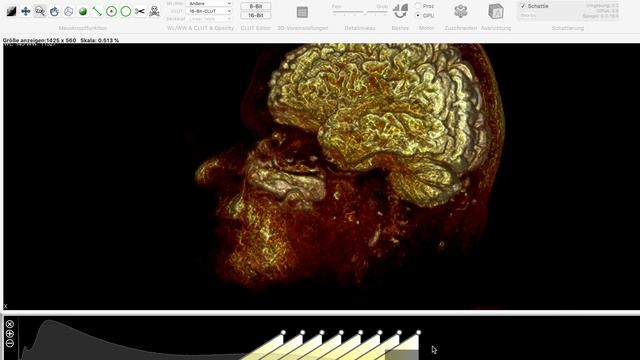The width and height of the screenshot is (640, 360).
Task: Select the magnifier zoom tool
Action: [x=40, y=11]
